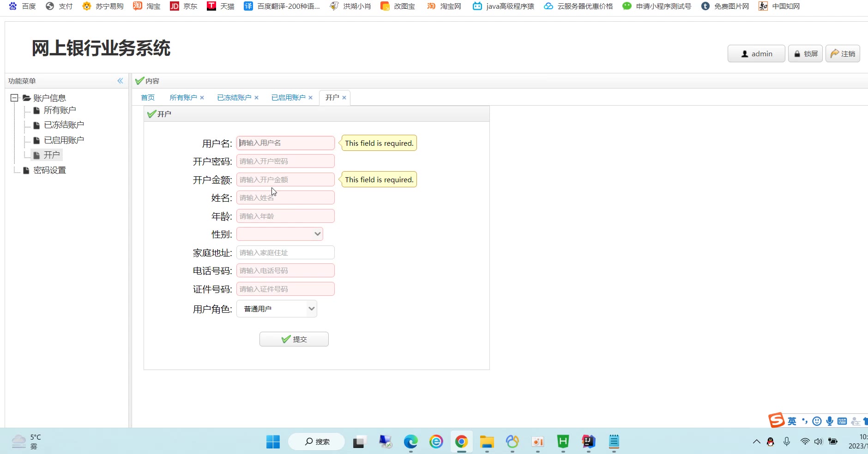Collapse the 账户信息 tree node
This screenshot has height=454, width=868.
(14, 98)
